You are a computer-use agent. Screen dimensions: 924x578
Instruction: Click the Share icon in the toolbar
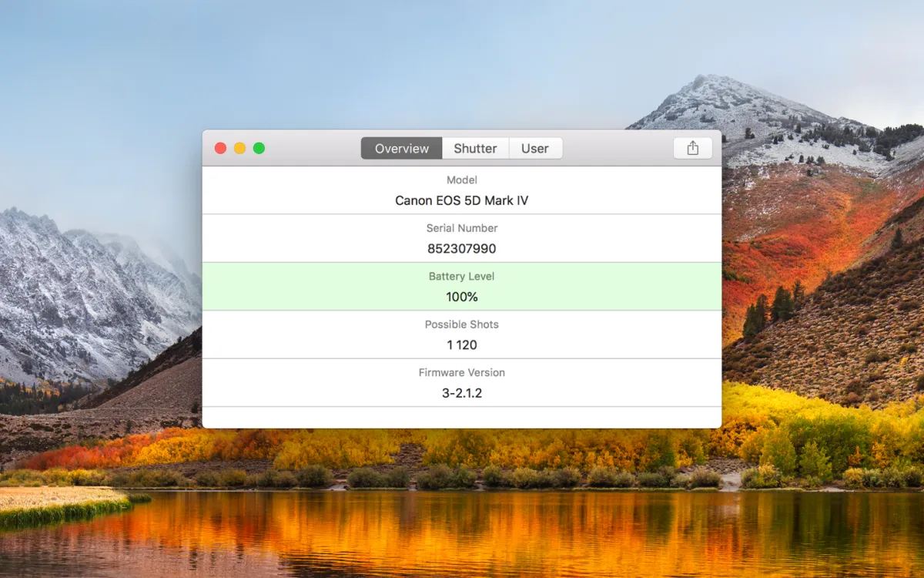coord(692,148)
